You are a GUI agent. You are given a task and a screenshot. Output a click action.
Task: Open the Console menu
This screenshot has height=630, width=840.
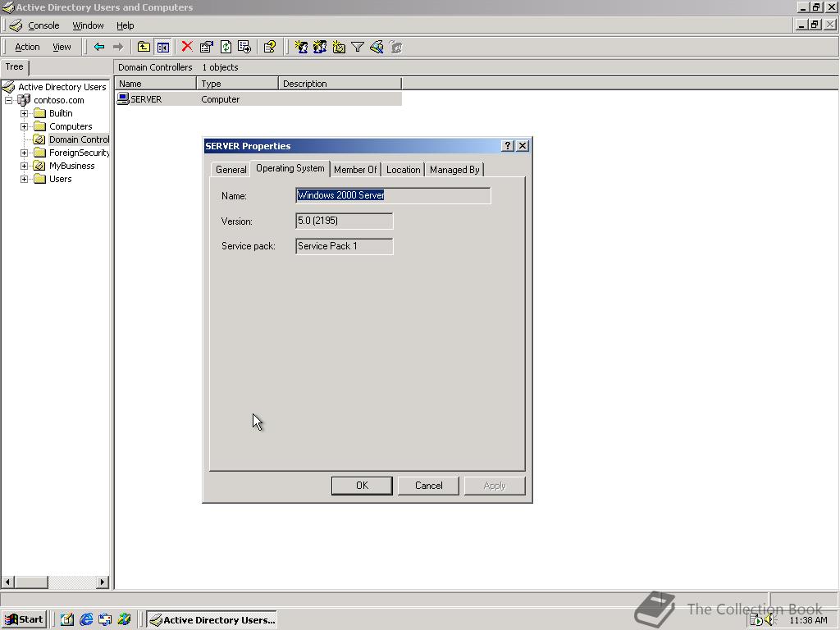43,25
